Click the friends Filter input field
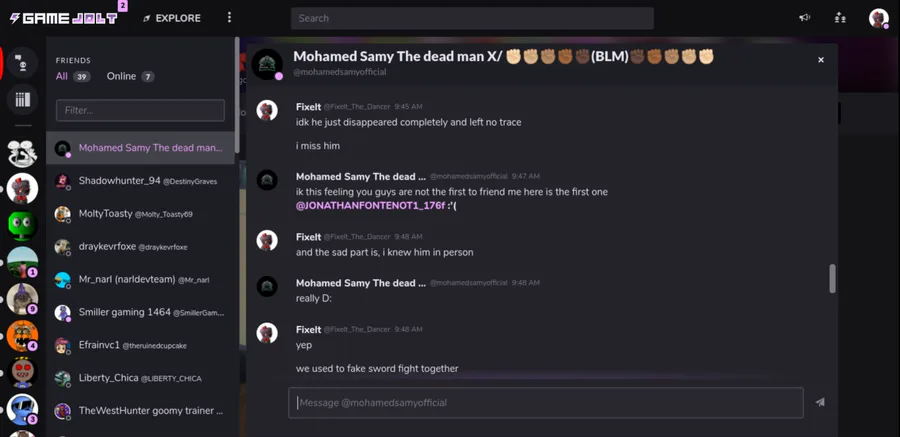900x437 pixels. [x=140, y=110]
